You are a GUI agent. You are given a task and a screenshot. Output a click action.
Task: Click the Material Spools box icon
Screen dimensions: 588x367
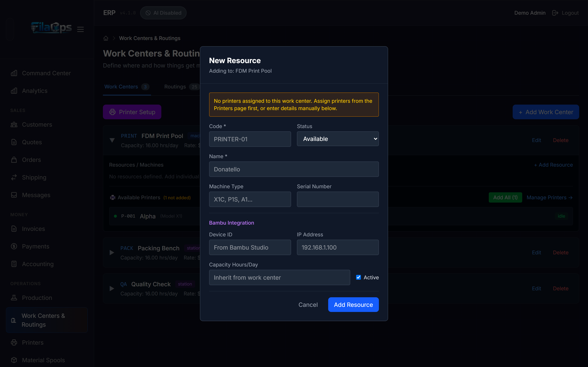[x=14, y=360]
